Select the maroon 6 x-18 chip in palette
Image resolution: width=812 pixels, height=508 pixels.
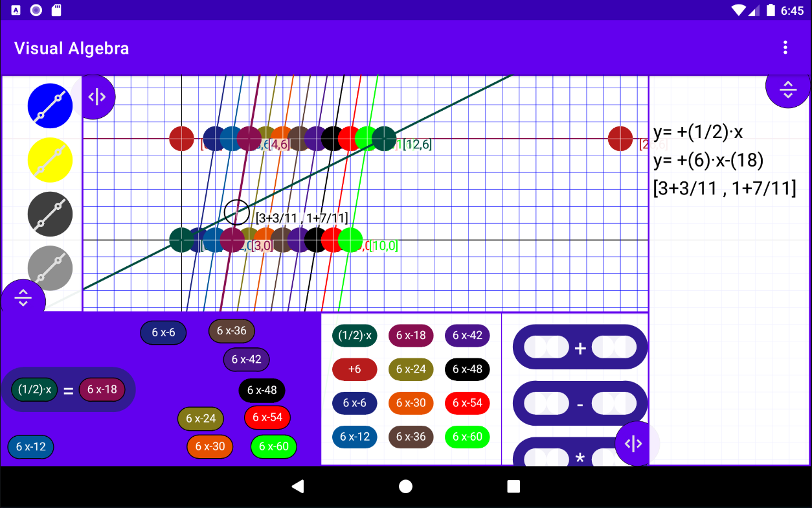pos(411,336)
